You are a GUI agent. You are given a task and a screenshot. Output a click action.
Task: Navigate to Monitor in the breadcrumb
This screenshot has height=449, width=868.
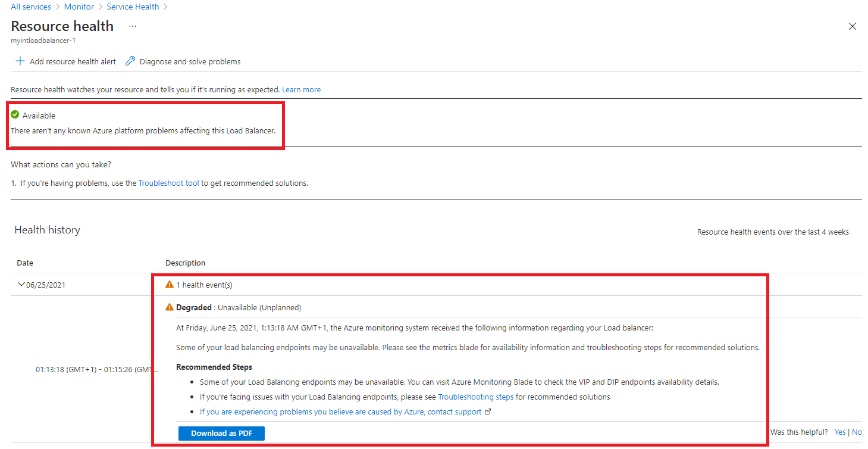[79, 7]
